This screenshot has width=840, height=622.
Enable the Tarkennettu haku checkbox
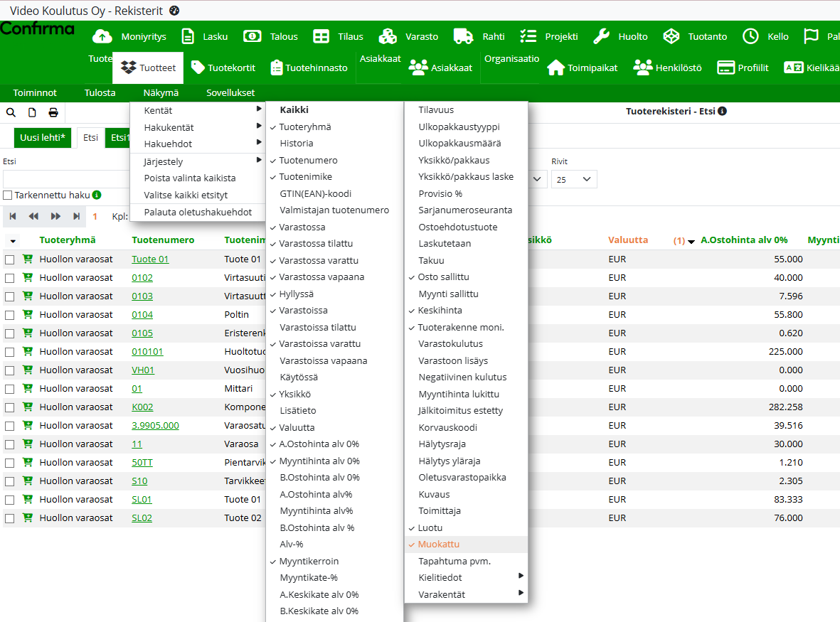pyautogui.click(x=8, y=195)
